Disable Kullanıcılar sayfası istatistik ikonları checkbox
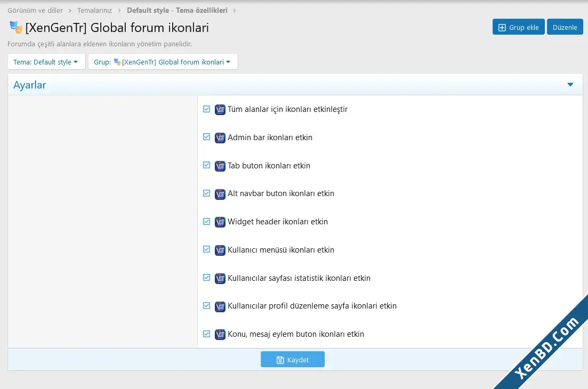Viewport: 588px width, 389px height. pyautogui.click(x=207, y=278)
